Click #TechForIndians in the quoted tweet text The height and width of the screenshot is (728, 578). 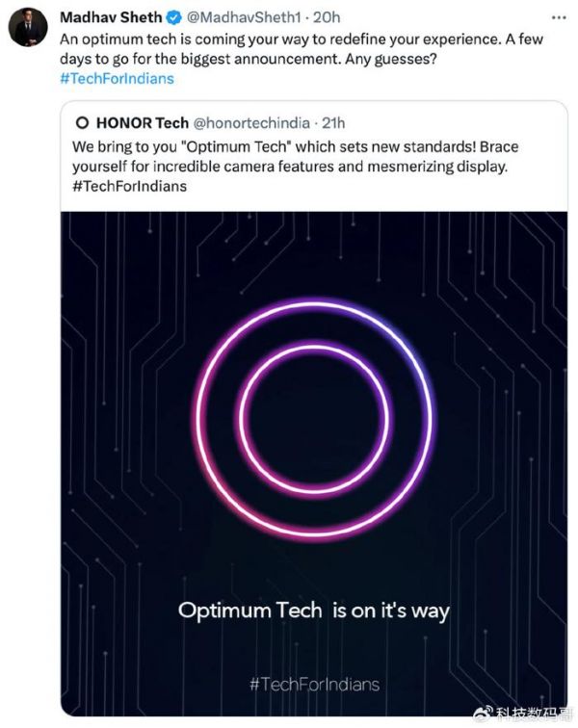[x=129, y=186]
